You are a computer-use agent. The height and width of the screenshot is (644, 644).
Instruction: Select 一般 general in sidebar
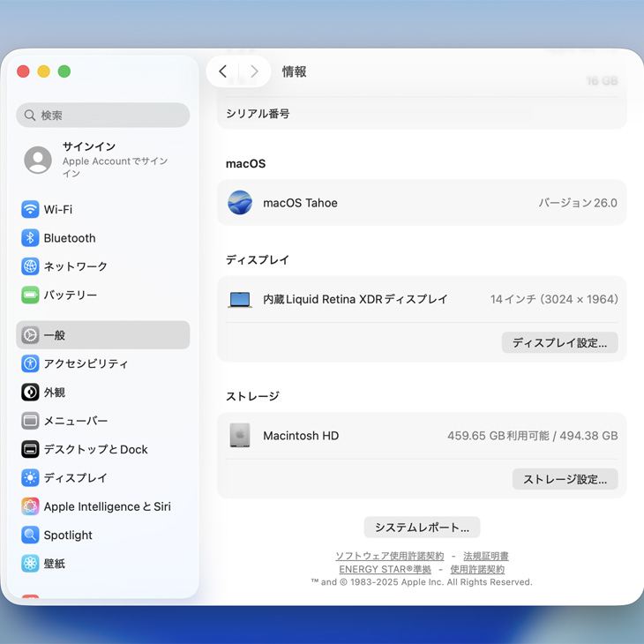[55, 335]
